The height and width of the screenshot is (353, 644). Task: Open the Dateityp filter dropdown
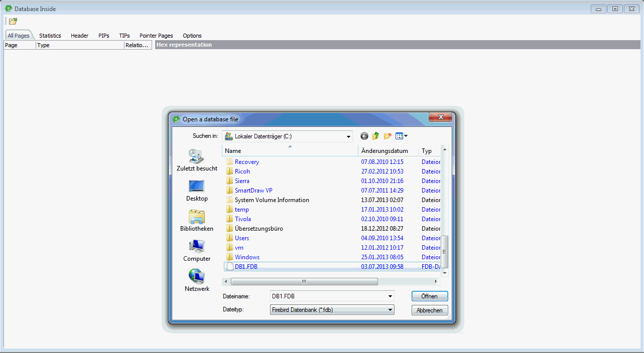tap(390, 310)
